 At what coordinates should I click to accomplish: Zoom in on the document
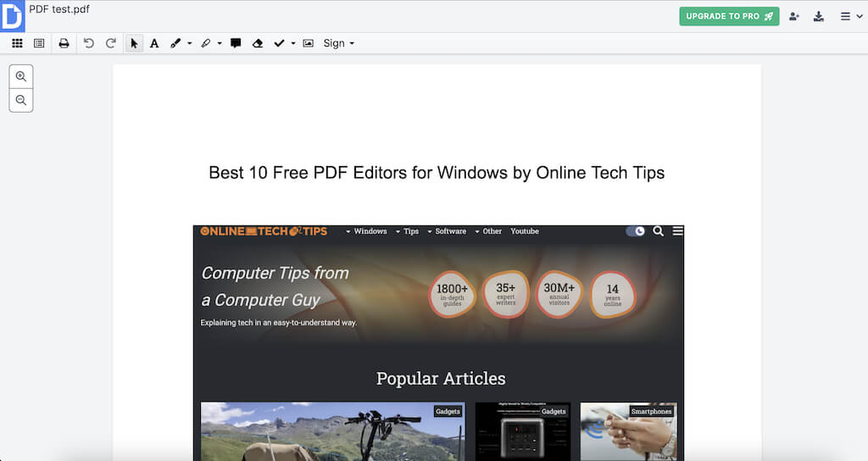pyautogui.click(x=21, y=76)
